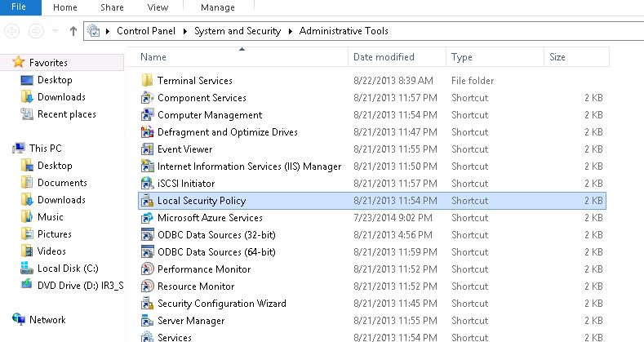
Task: Open Local Disk (C:) in sidebar
Action: 66,269
